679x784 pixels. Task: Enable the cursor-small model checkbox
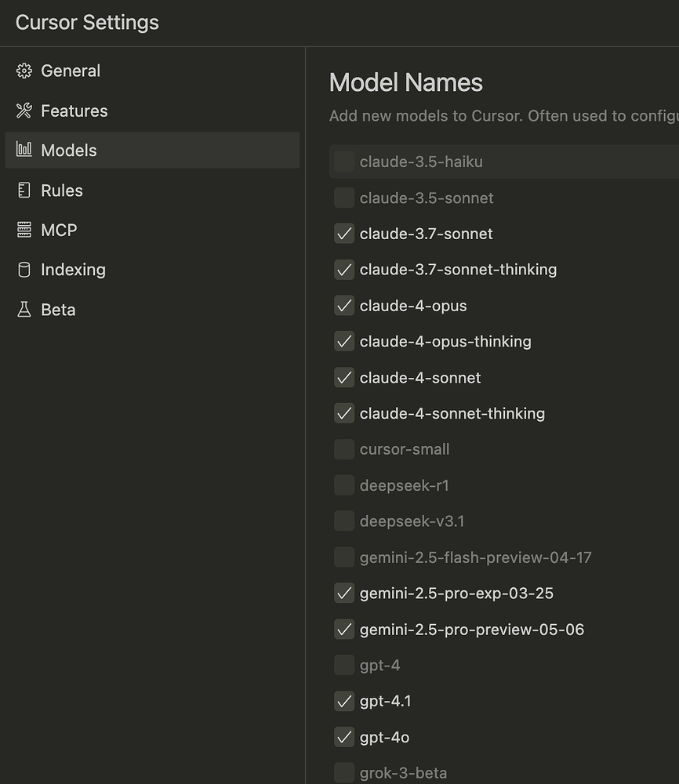344,449
